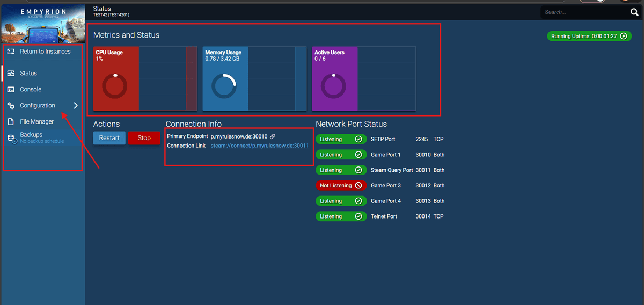Click the 'Telnet Port' label
Screen dimensions: 644x305
pyautogui.click(x=384, y=216)
